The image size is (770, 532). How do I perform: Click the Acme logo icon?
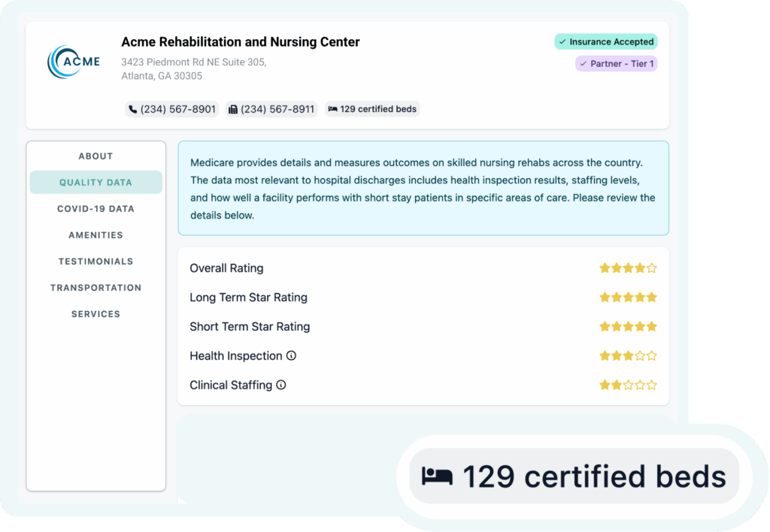[x=73, y=62]
